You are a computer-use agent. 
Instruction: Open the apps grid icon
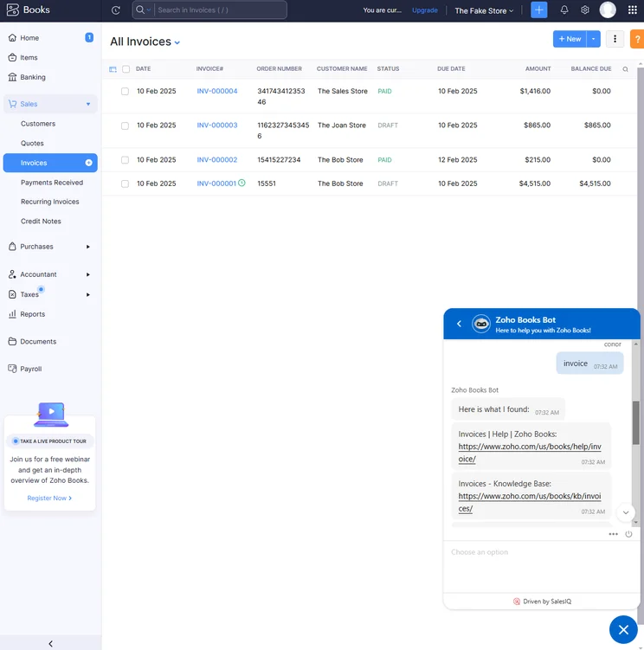pos(633,10)
